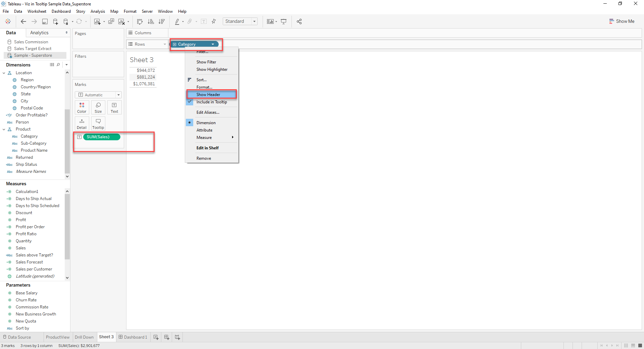The width and height of the screenshot is (644, 349).
Task: Click the Redo forward arrow
Action: pyautogui.click(x=34, y=21)
